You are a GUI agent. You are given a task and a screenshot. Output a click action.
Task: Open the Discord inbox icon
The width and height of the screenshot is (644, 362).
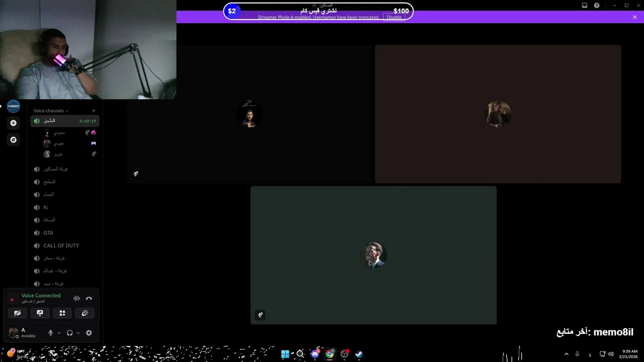[585, 6]
